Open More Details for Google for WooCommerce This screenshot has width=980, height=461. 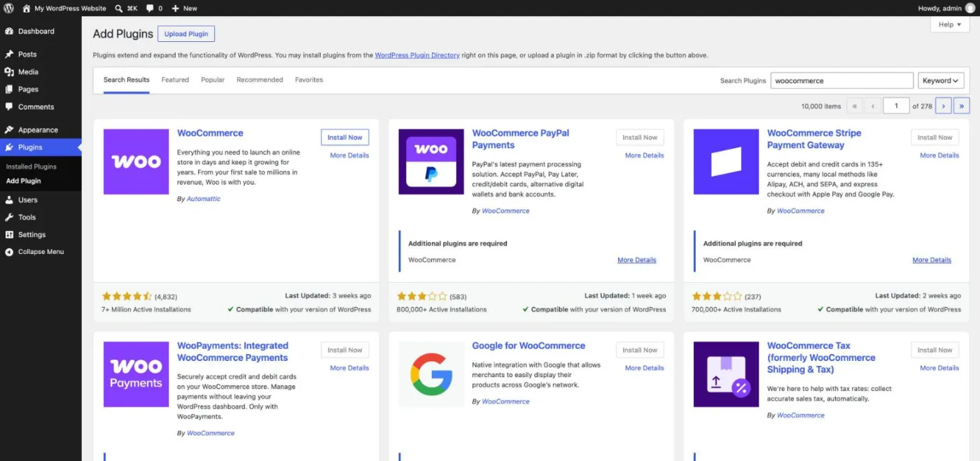645,368
